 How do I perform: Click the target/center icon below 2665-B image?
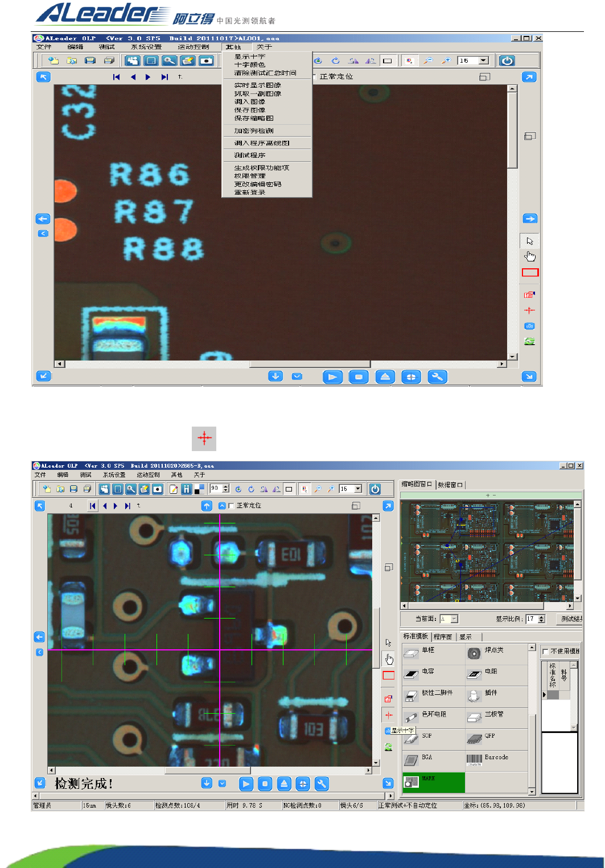(x=303, y=784)
